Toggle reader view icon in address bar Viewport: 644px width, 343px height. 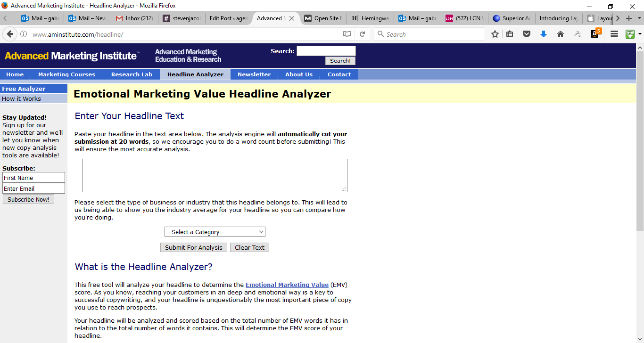[347, 34]
